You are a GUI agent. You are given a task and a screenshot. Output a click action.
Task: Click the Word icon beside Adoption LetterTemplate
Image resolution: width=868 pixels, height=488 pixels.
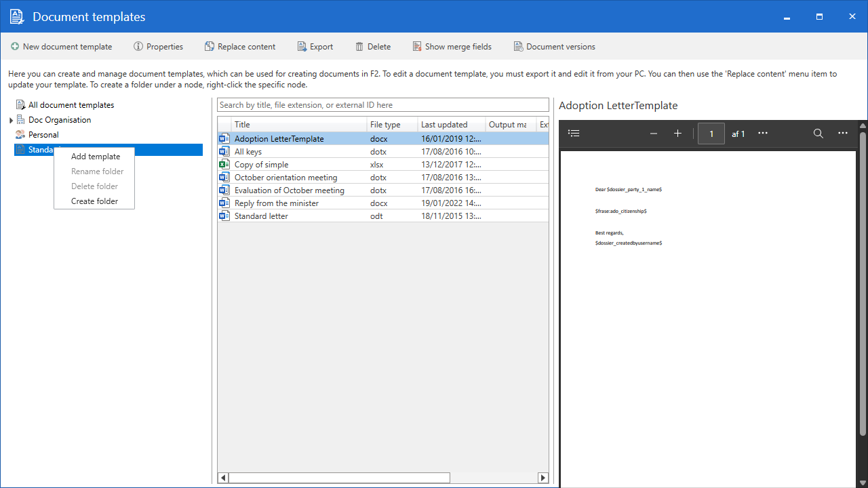[224, 138]
